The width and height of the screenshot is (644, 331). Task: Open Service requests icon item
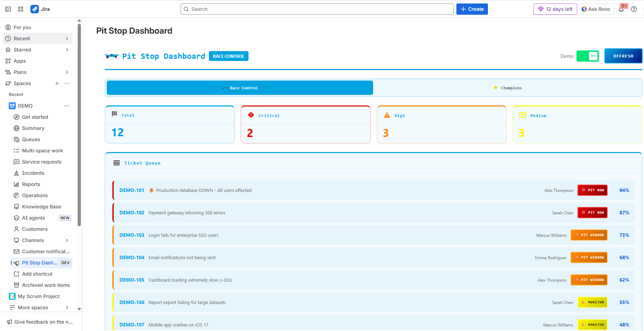pos(16,162)
